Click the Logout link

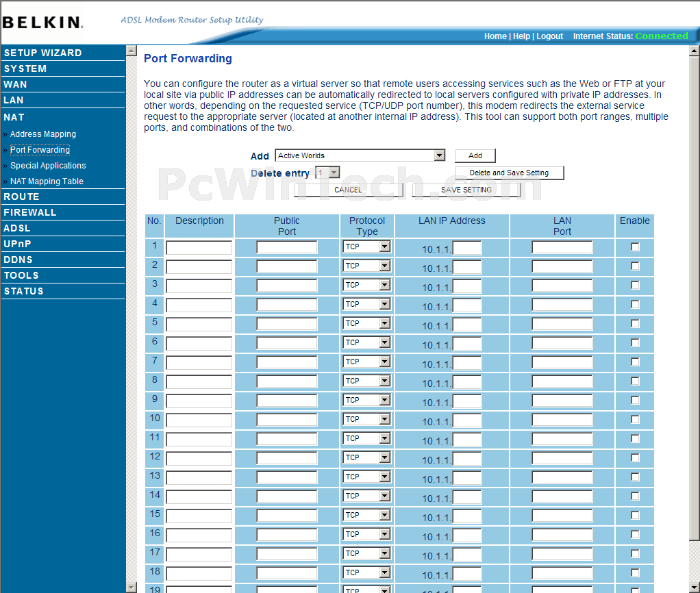(x=549, y=36)
